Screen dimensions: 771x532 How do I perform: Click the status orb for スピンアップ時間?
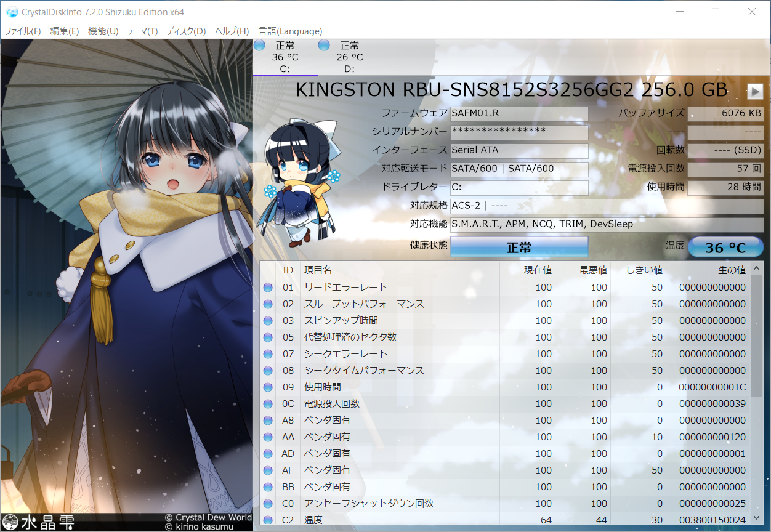pyautogui.click(x=268, y=321)
